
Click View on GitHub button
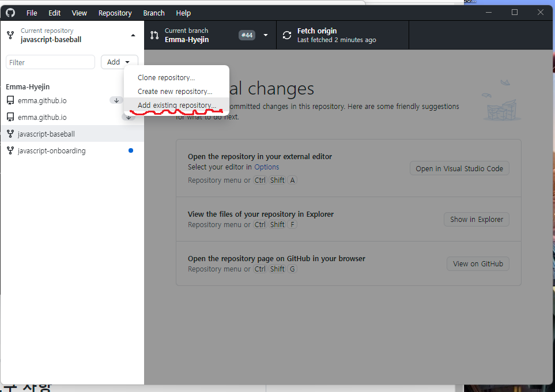[478, 264]
